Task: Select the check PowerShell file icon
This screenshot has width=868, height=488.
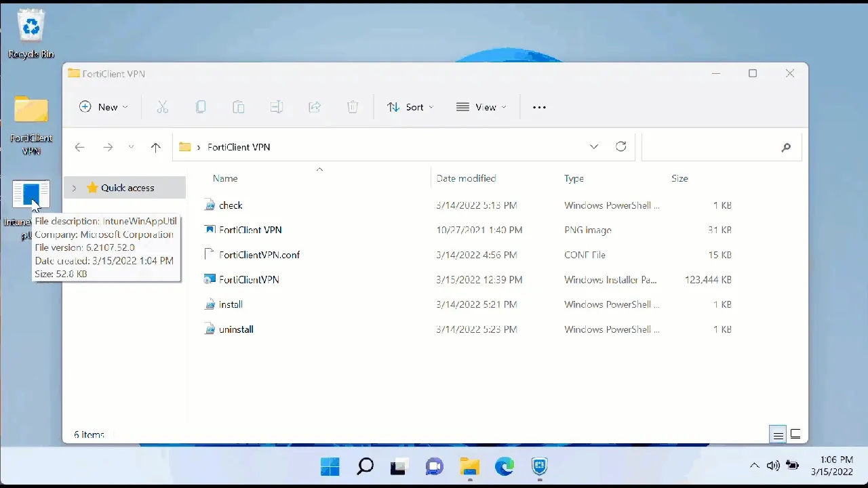Action: coord(210,205)
